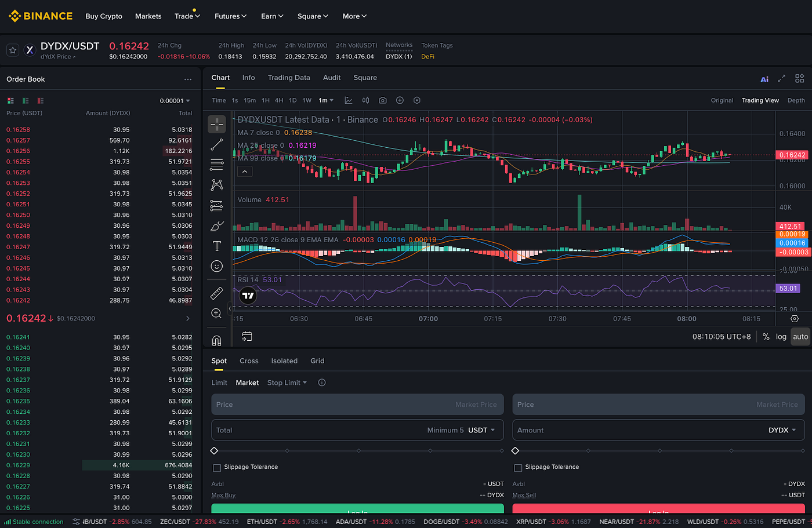Open chart settings hexagon icon
The image size is (812, 528).
click(x=417, y=100)
